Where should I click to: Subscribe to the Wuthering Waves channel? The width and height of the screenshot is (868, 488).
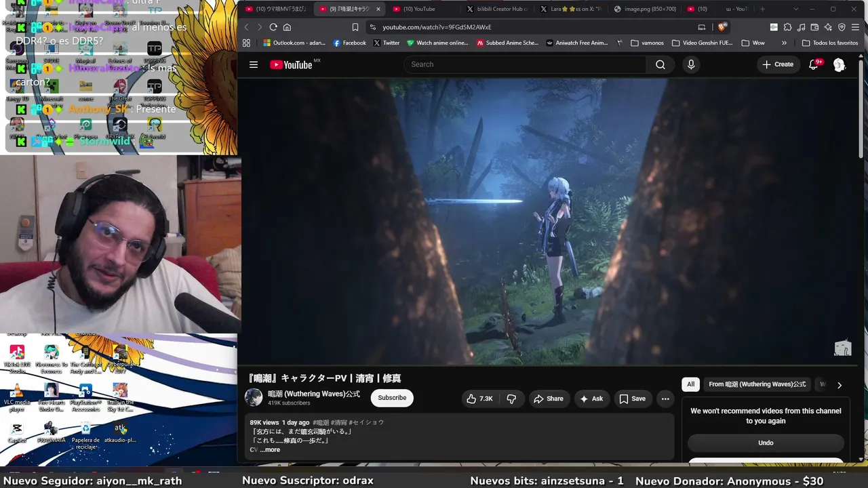point(392,398)
